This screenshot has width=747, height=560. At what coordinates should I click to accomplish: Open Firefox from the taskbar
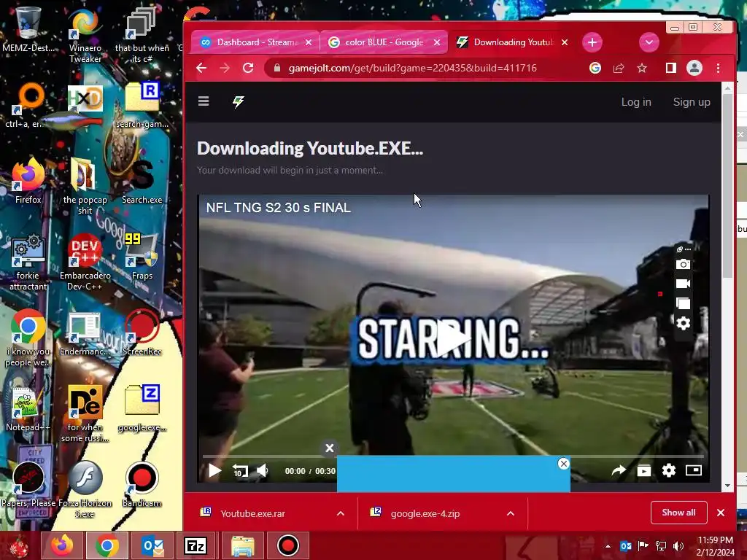(x=63, y=545)
